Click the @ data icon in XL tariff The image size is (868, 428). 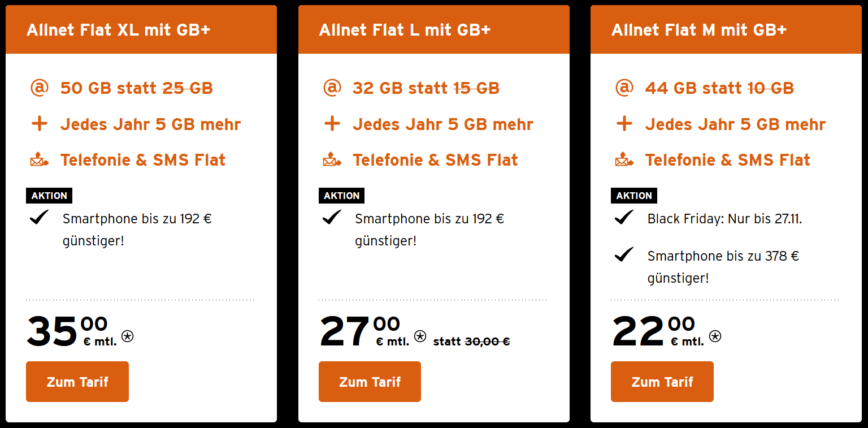pyautogui.click(x=39, y=88)
